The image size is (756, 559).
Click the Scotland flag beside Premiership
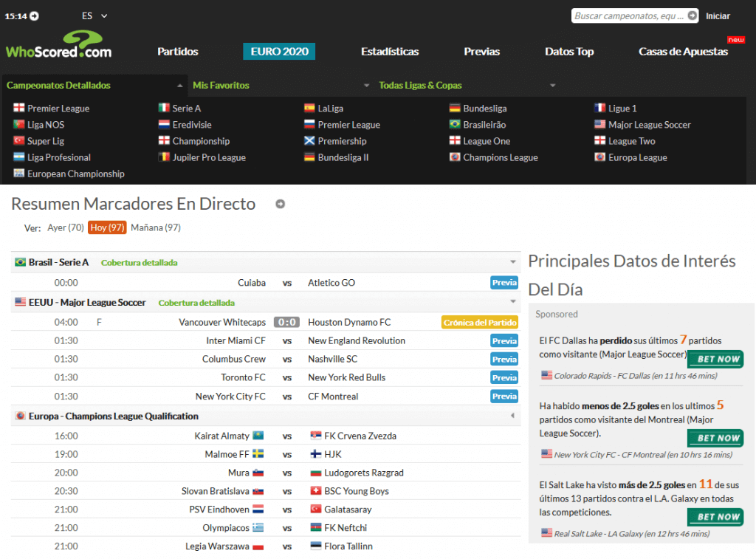click(309, 140)
